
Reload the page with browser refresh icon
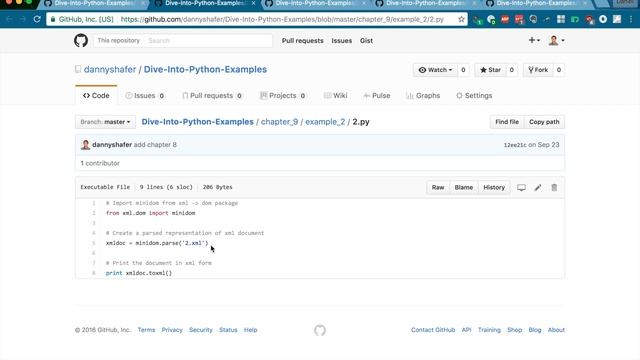click(37, 19)
